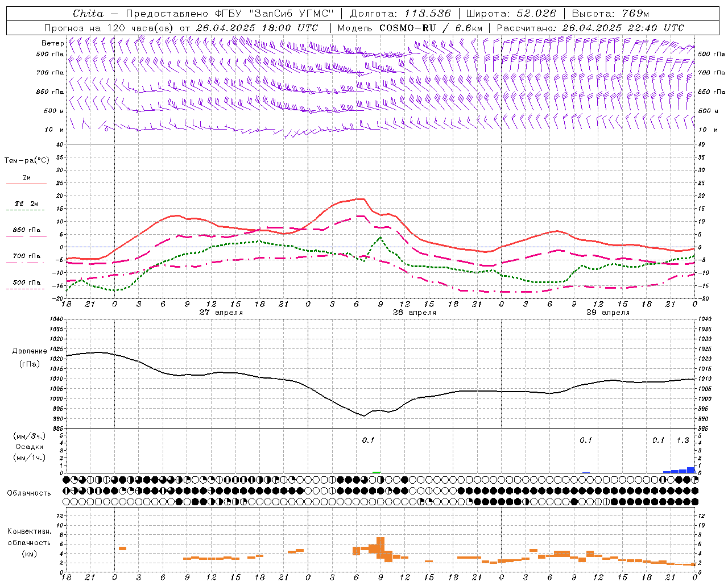This screenshot has width=728, height=582.
Task: Click the "Высота: 769м" header value
Action: tap(610, 14)
